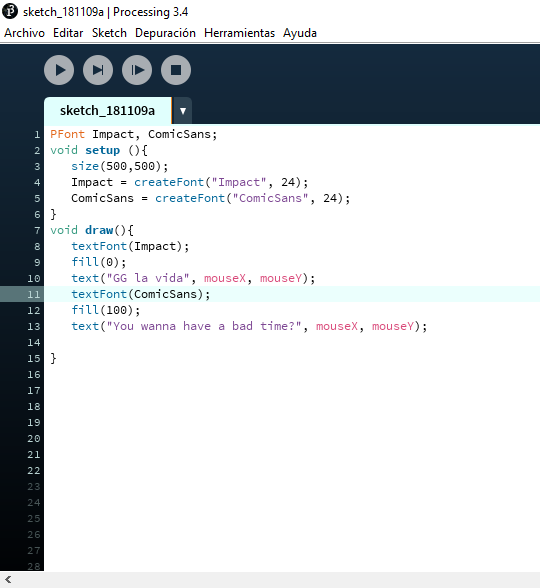This screenshot has height=588, width=540.
Task: Click the "ComicSans" string on line 5
Action: (270, 198)
